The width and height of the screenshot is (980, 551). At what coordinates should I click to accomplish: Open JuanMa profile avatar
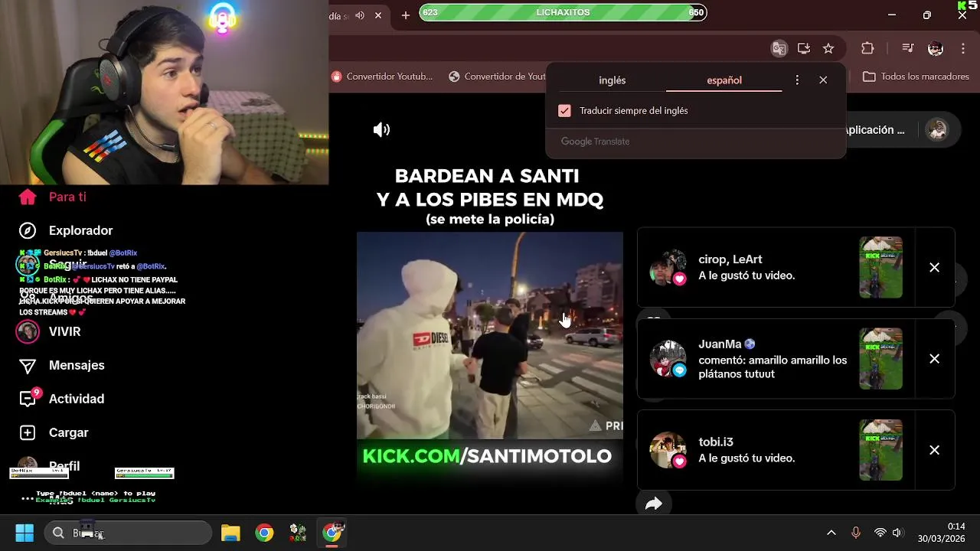668,359
